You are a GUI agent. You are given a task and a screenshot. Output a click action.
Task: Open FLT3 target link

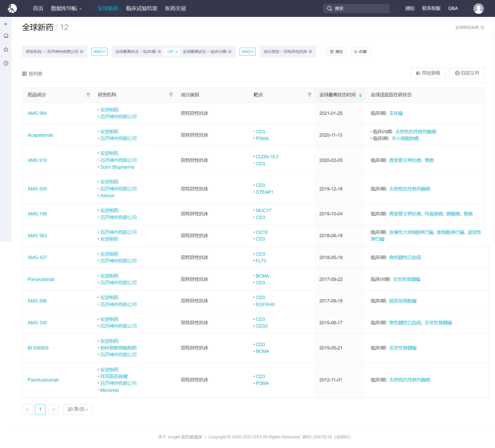[x=261, y=261]
